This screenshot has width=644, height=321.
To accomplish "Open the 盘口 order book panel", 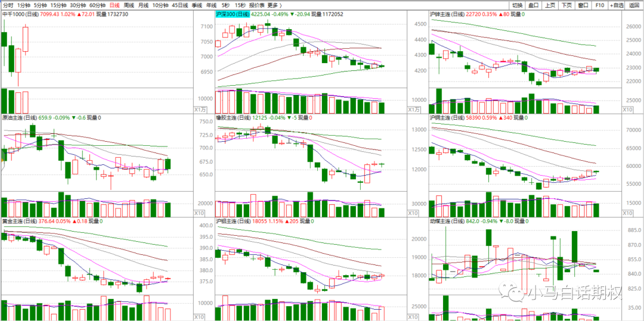I will click(x=534, y=5).
